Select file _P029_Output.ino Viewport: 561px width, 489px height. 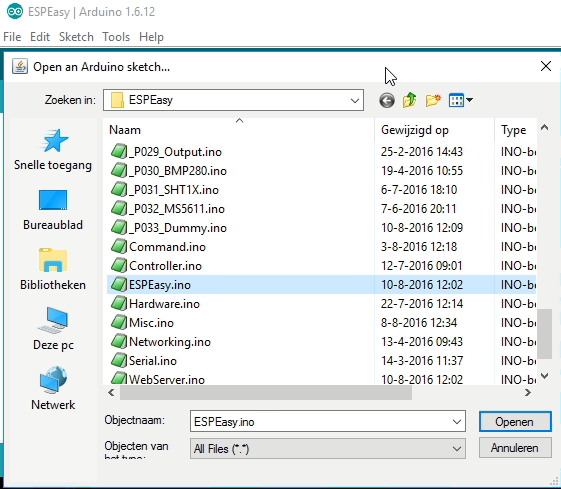[x=175, y=152]
